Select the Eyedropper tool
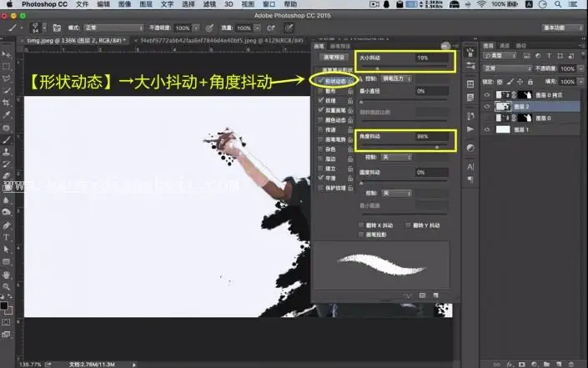 tap(7, 115)
